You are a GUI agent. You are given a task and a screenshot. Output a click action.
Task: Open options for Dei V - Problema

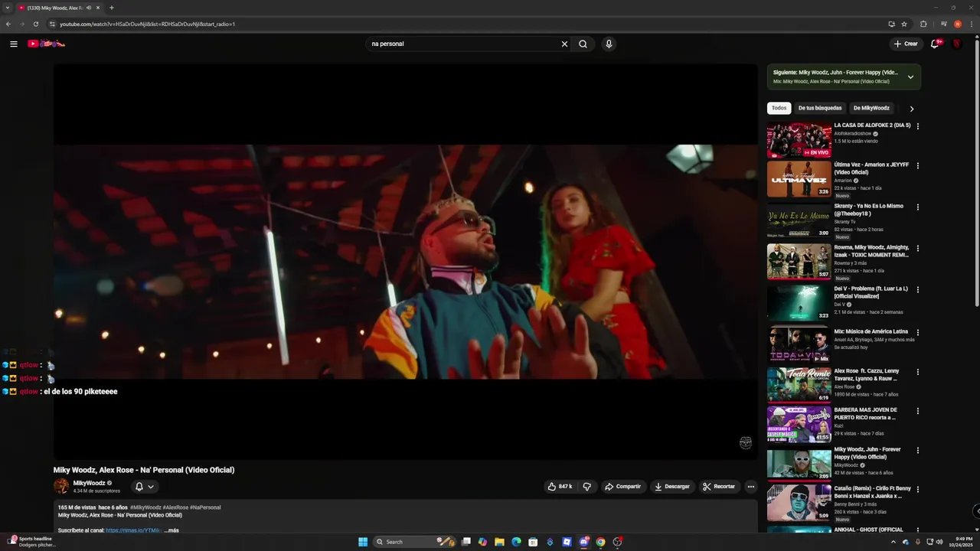coord(917,289)
